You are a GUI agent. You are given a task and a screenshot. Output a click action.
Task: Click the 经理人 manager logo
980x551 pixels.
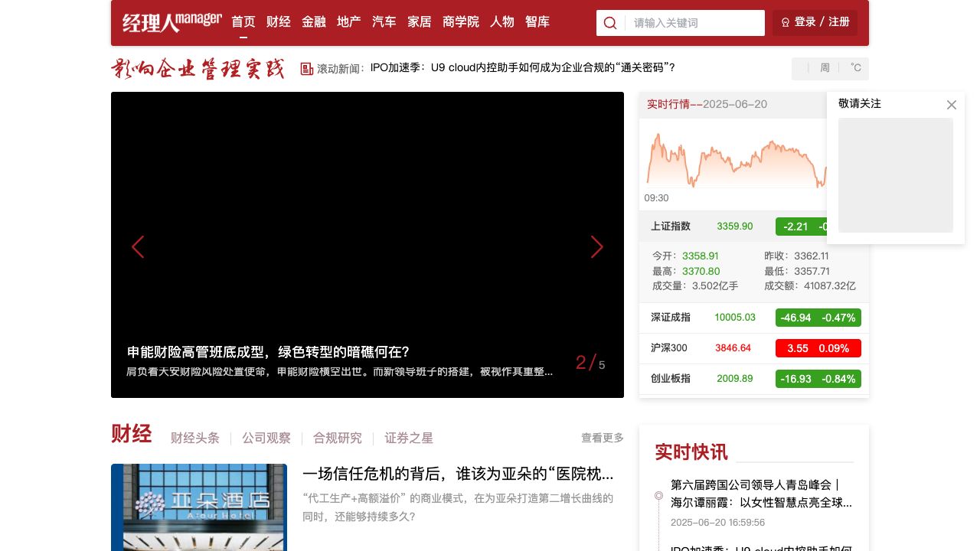click(171, 22)
